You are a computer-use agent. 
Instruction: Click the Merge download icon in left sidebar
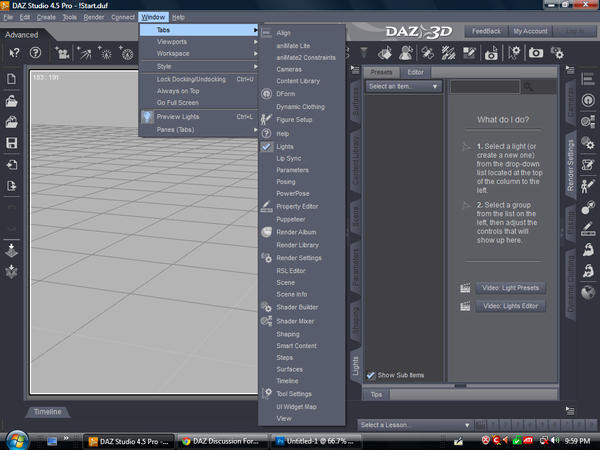pyautogui.click(x=11, y=250)
